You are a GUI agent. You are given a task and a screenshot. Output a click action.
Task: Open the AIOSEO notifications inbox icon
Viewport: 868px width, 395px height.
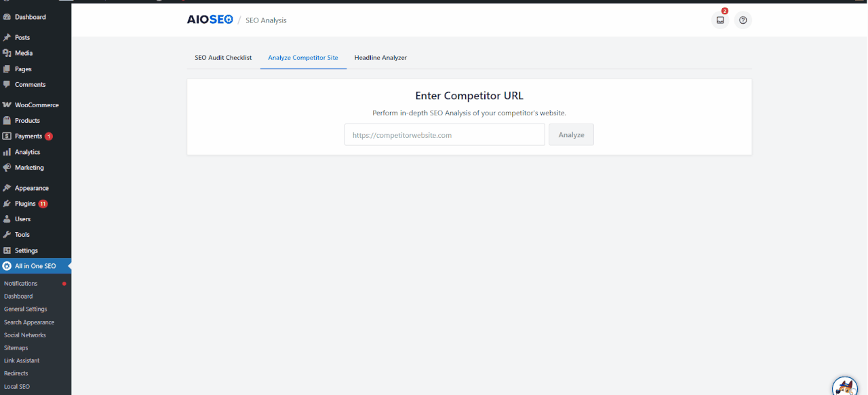[x=720, y=20]
